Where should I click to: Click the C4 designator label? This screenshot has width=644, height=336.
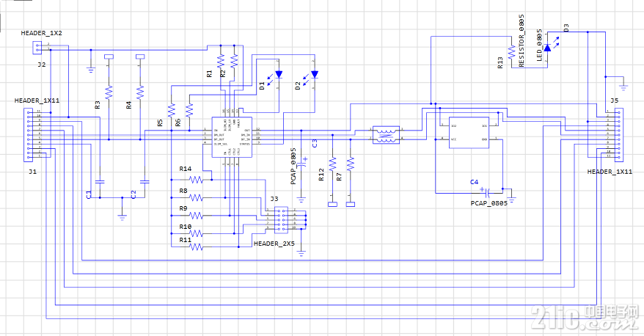474,182
